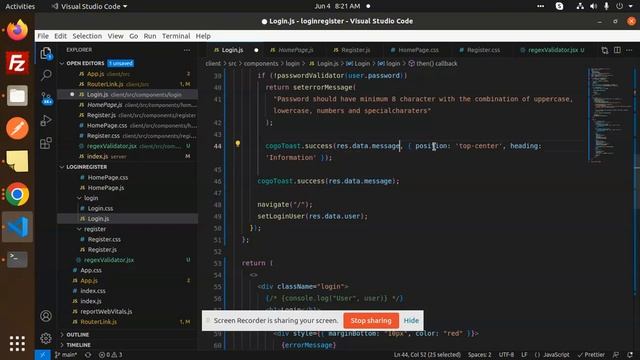The width and height of the screenshot is (640, 360).
Task: Open the date and time clock menu
Action: [338, 6]
